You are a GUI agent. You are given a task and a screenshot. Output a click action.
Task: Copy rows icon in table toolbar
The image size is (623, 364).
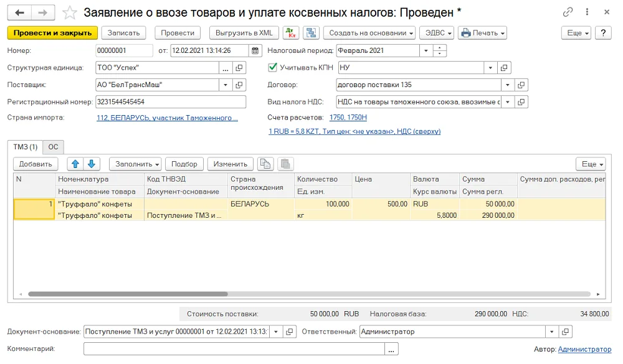click(265, 164)
